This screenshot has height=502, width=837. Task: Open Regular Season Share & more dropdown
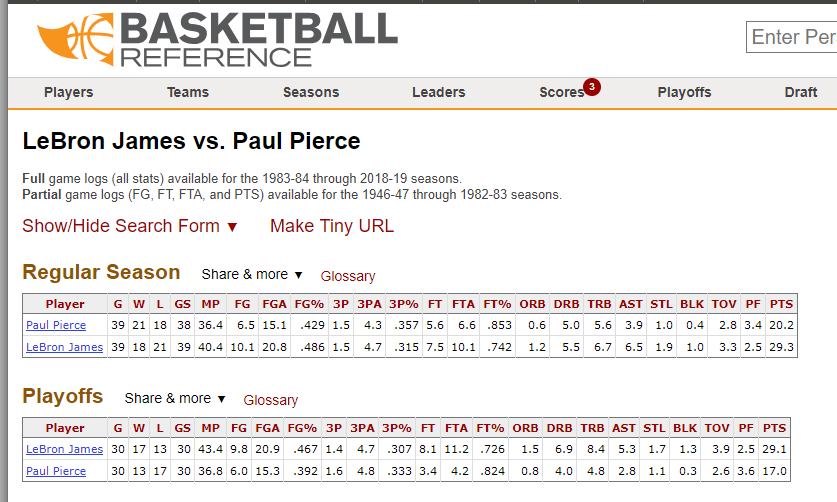(252, 274)
